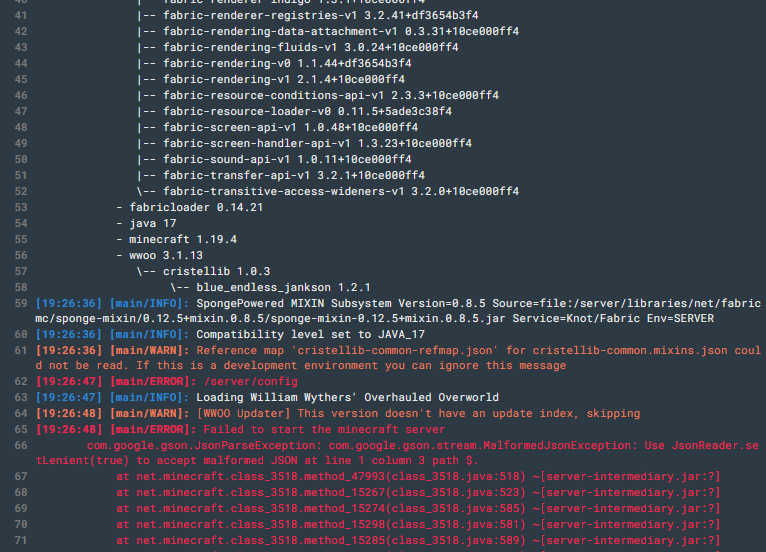Click the 'fabric-transfer-api-v1' module line

click(294, 175)
